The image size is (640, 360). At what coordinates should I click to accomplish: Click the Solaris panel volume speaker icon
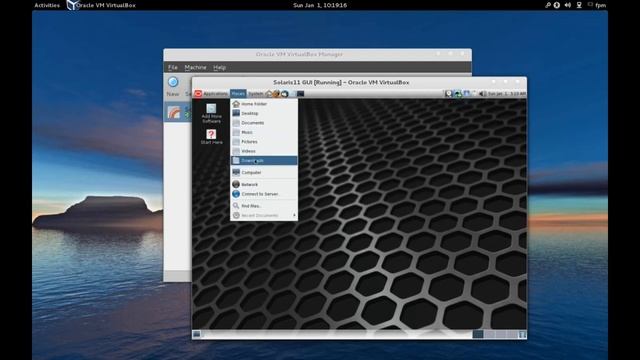click(482, 94)
